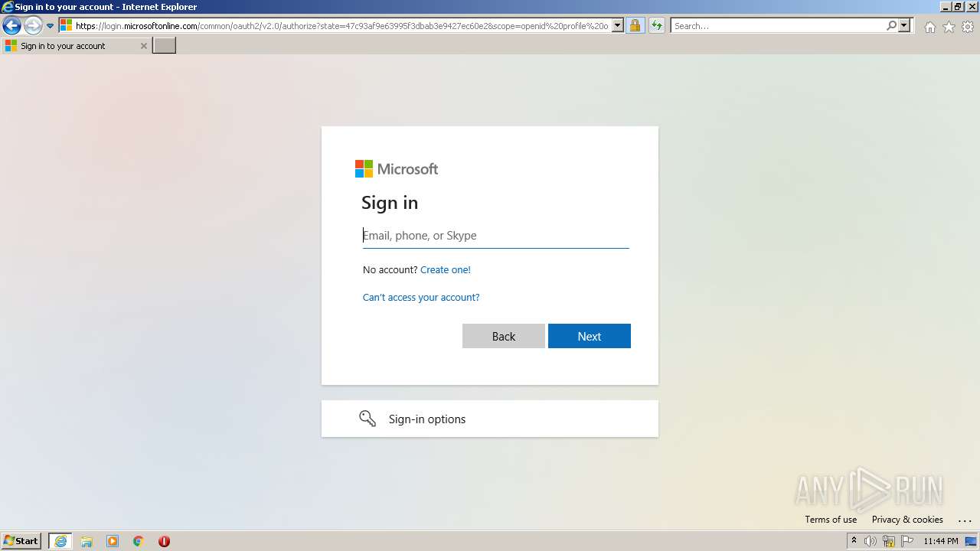Show hidden system tray icons
980x551 pixels.
point(854,541)
